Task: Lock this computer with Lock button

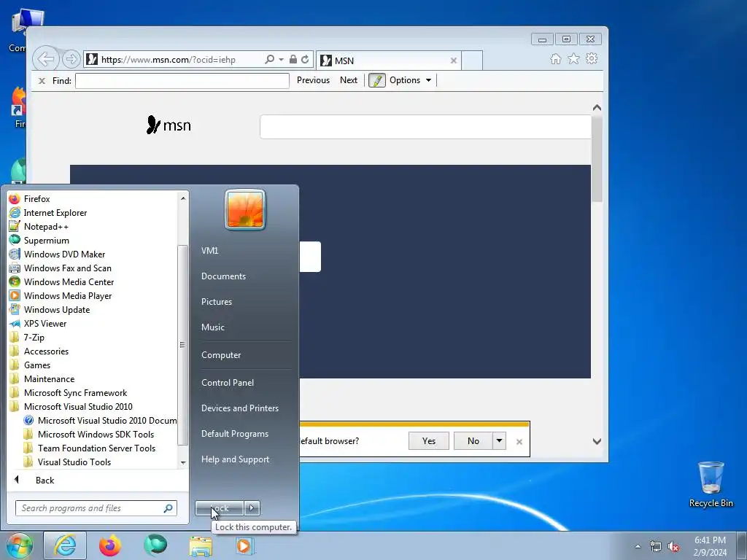Action: 220,508
